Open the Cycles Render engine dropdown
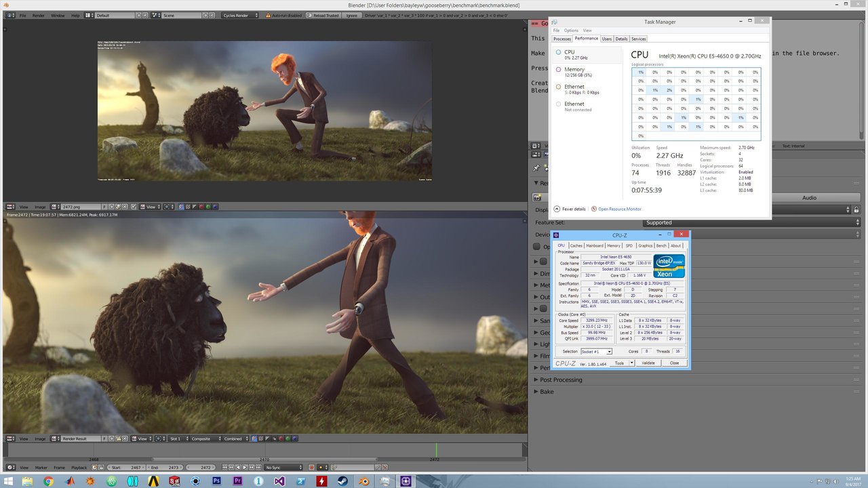This screenshot has width=868, height=488. pyautogui.click(x=240, y=15)
